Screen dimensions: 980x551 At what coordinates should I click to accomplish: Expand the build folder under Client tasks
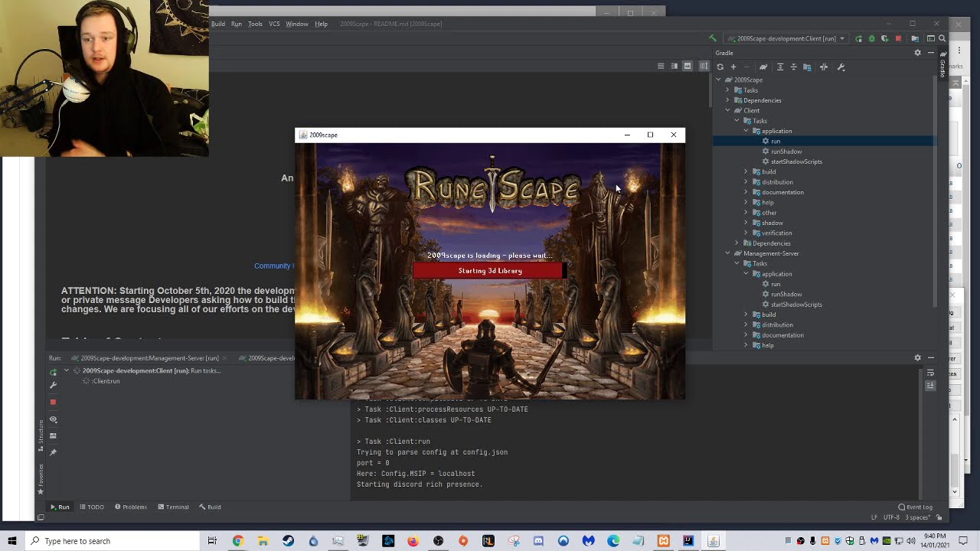[x=746, y=172]
